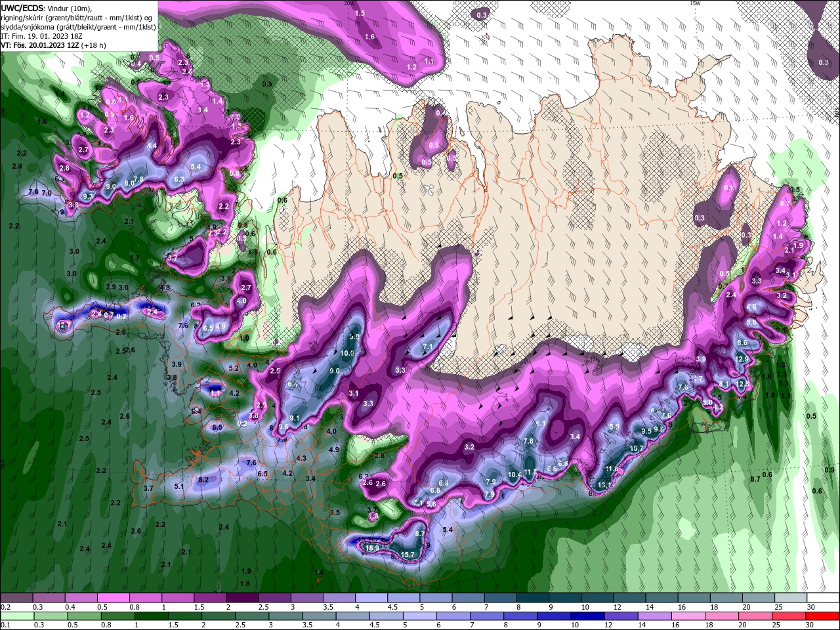Click the '10.4' value on the map
Screen dimensions: 840x630
click(515, 475)
